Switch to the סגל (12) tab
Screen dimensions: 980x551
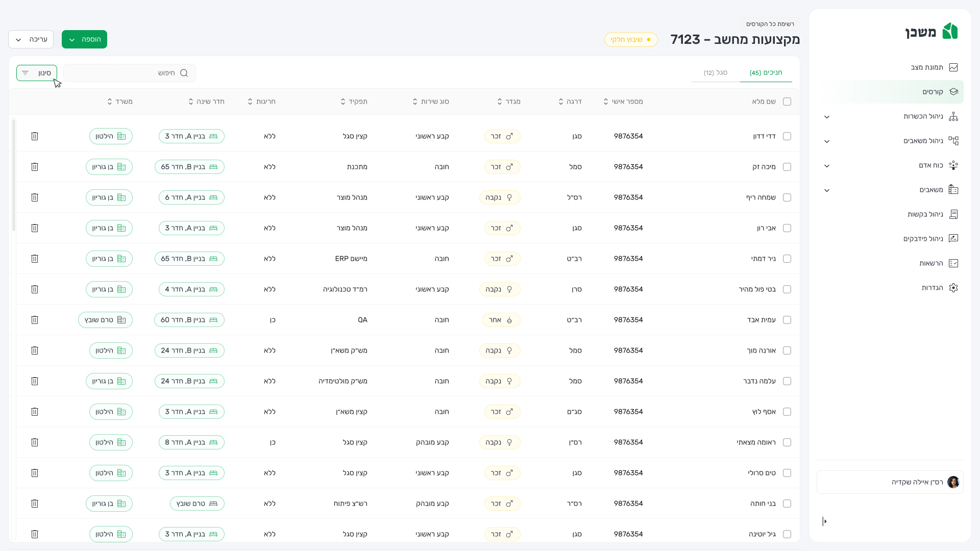[715, 73]
